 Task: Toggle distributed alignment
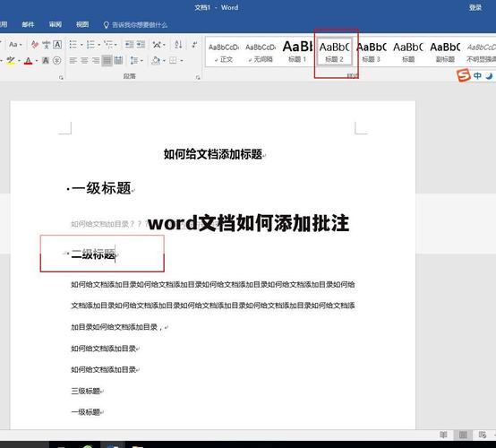click(118, 60)
